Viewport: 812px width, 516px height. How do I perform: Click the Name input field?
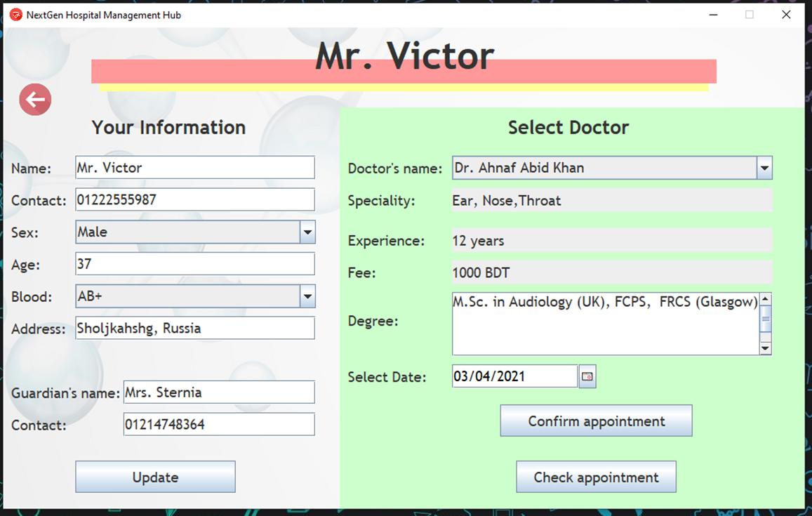[x=194, y=167]
